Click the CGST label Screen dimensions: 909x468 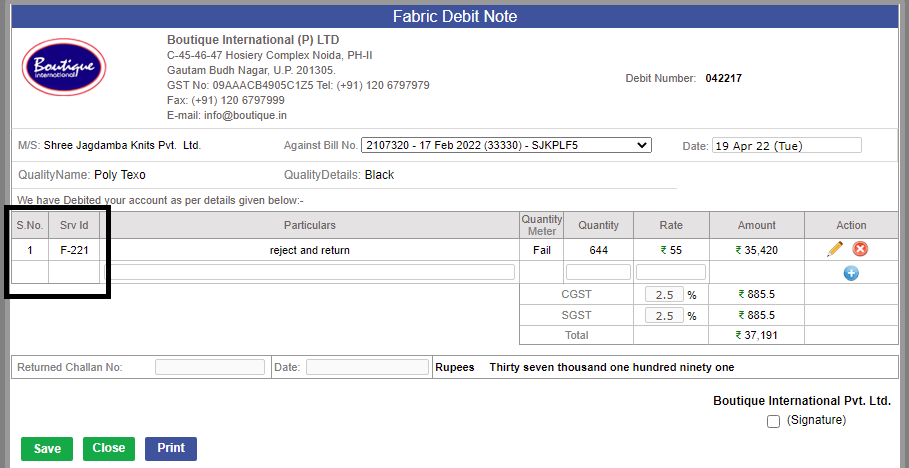[576, 295]
